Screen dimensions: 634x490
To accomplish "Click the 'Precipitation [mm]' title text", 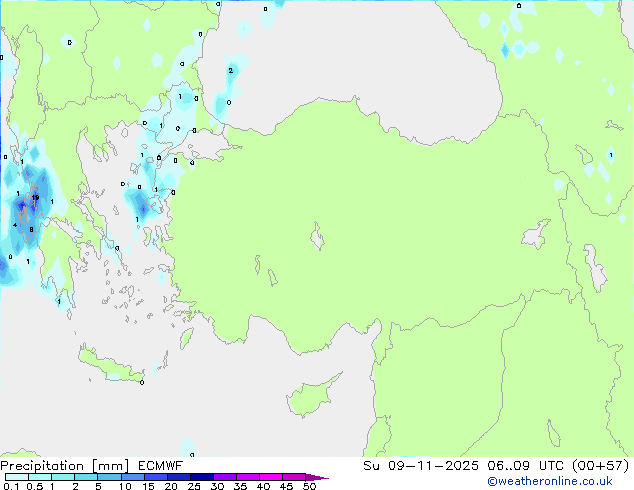I will [65, 466].
